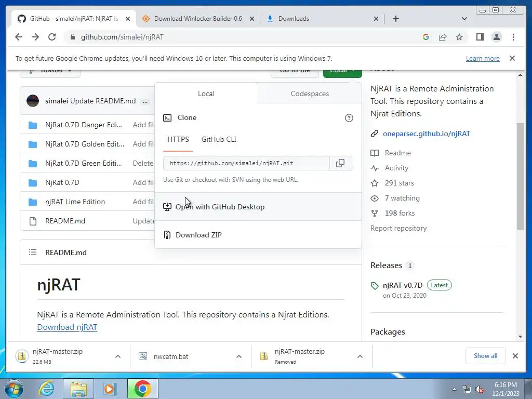Open a new browser tab
Screen dimensions: 532x399
tap(395, 19)
